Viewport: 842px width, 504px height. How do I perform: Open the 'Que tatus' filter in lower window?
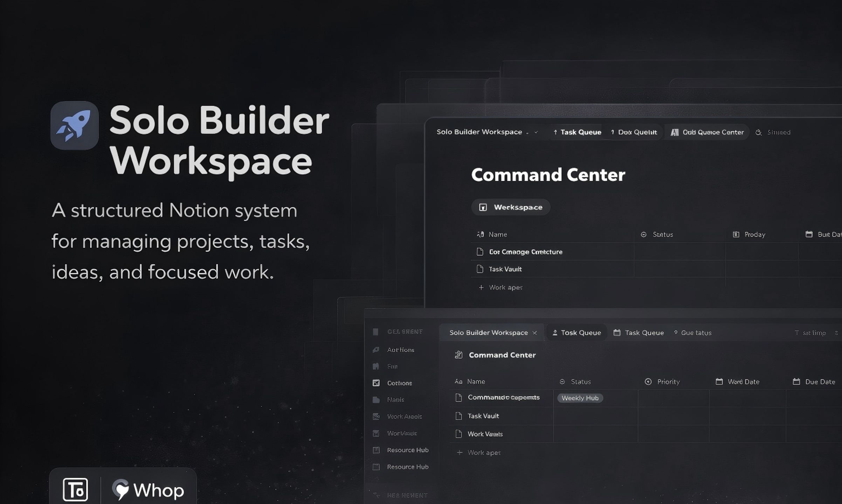(x=692, y=333)
